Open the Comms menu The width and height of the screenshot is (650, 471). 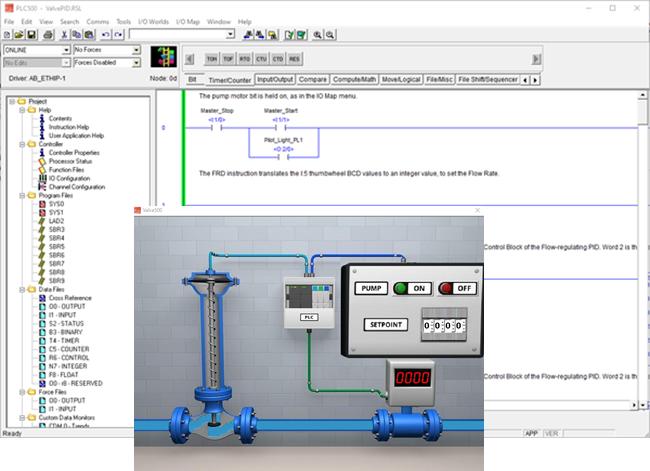[x=97, y=20]
